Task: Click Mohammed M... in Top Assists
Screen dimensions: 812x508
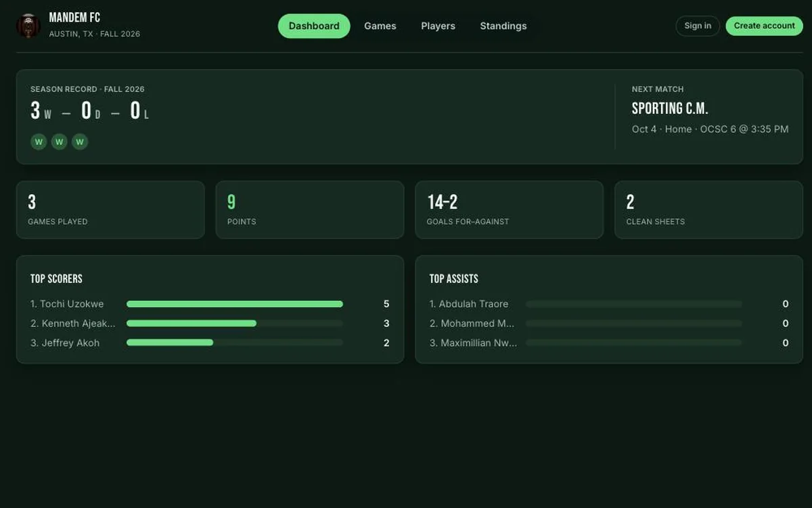Action: coord(472,324)
